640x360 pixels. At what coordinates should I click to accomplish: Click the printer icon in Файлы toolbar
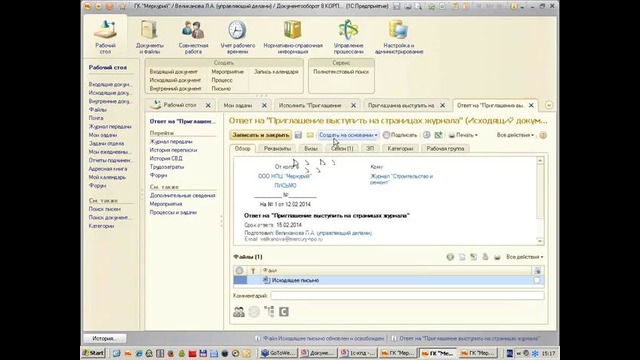[497, 257]
